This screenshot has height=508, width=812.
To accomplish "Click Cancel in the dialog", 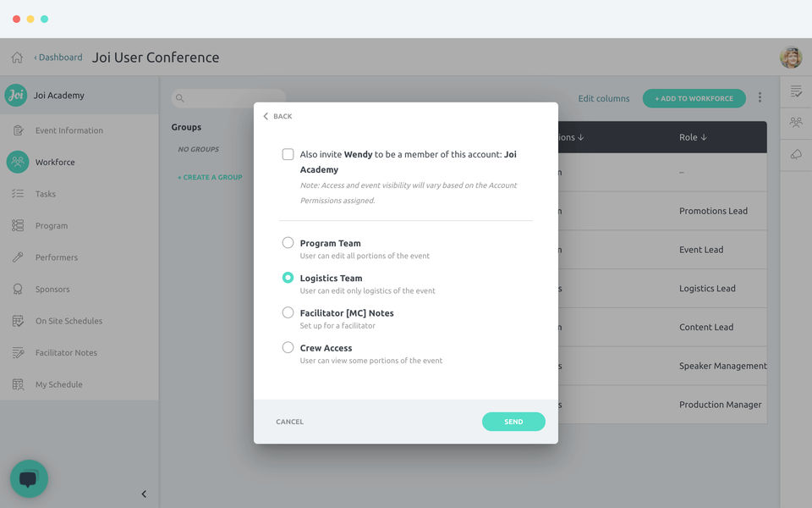I will [289, 422].
